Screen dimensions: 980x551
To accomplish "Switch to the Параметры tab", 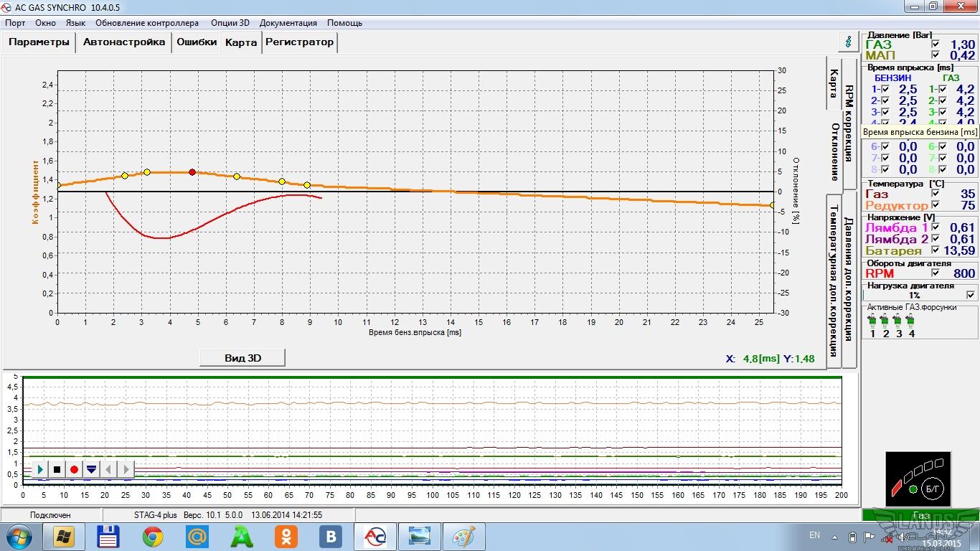I will [x=39, y=42].
